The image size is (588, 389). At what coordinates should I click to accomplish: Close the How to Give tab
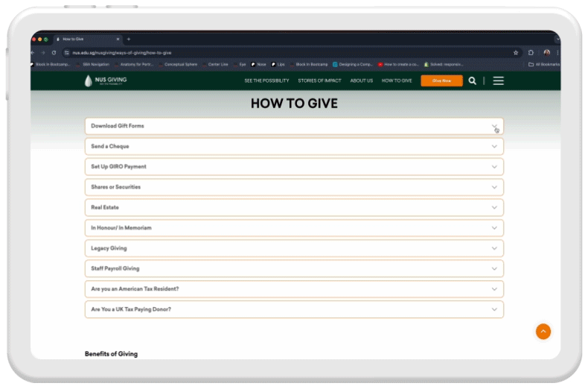pos(118,39)
